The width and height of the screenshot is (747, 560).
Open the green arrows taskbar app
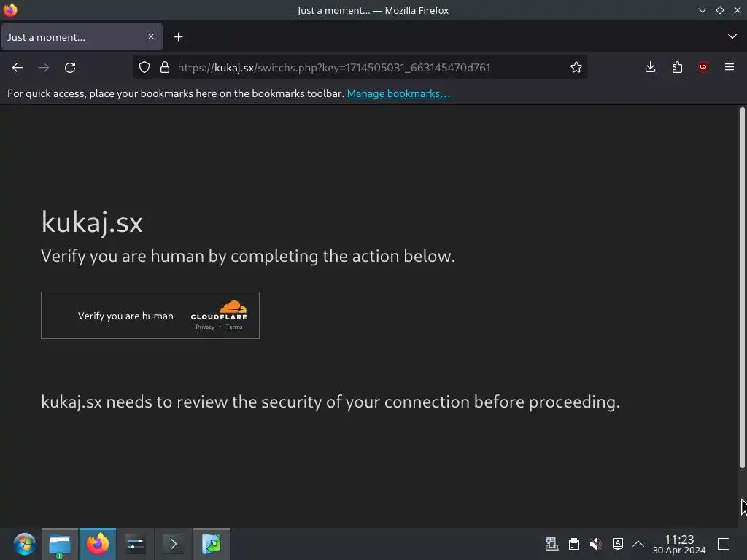point(211,544)
